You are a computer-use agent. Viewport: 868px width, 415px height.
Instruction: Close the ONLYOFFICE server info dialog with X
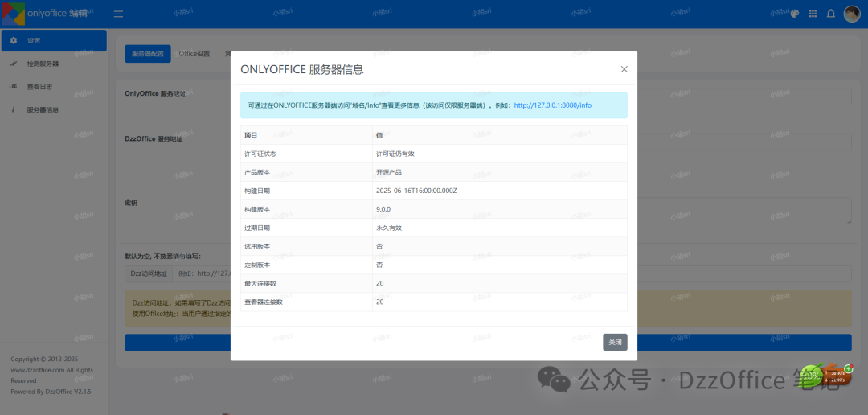coord(624,69)
